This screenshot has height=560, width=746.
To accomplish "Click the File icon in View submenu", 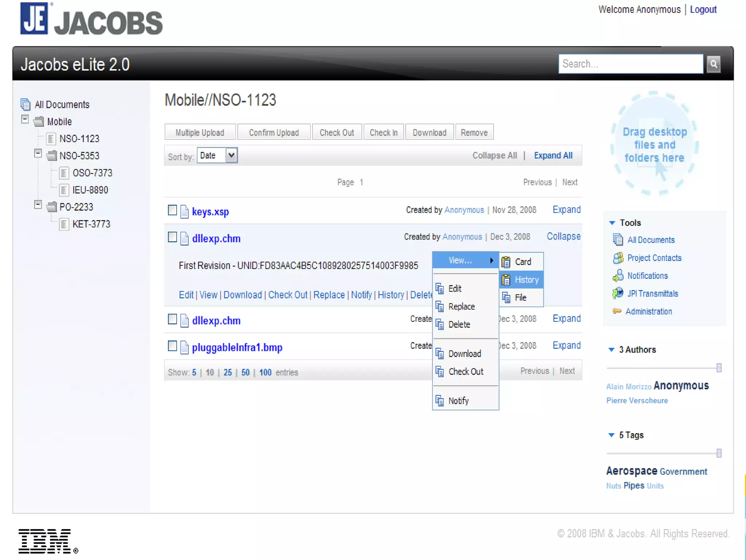I will coord(506,297).
